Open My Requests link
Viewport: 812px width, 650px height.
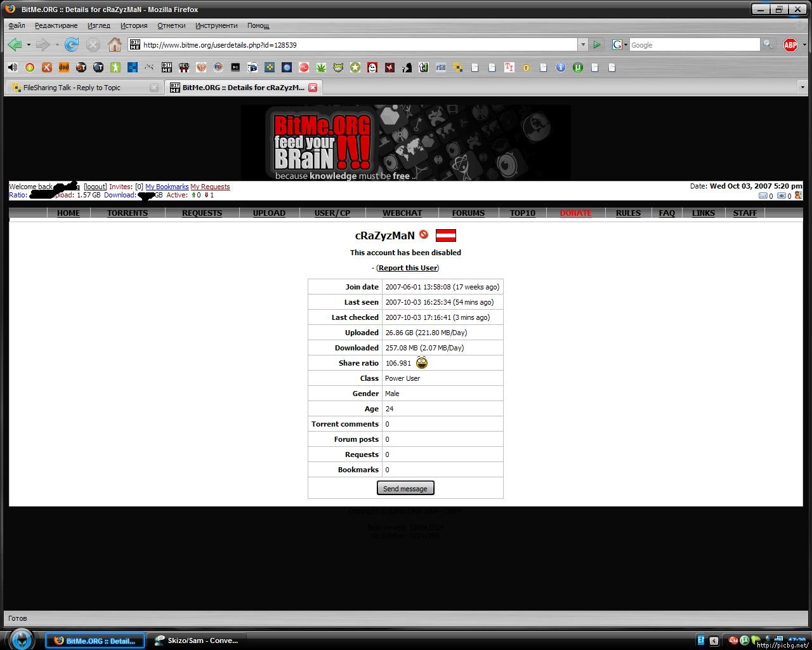coord(210,187)
